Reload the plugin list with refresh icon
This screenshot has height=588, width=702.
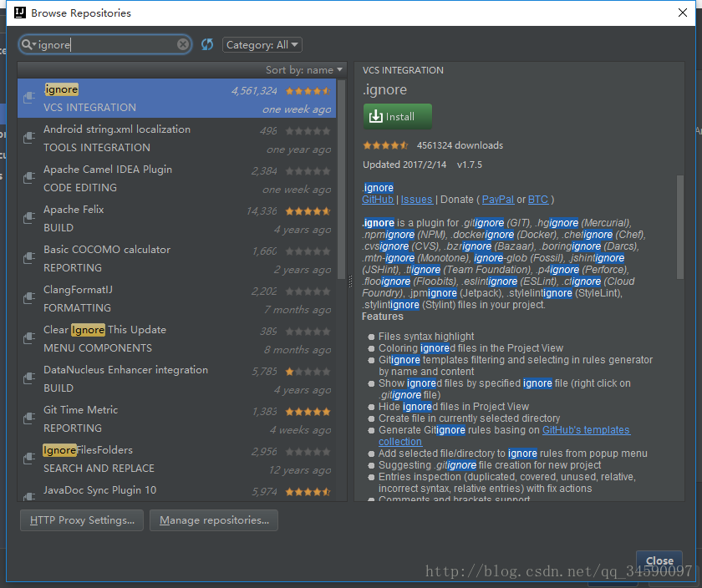coord(207,44)
